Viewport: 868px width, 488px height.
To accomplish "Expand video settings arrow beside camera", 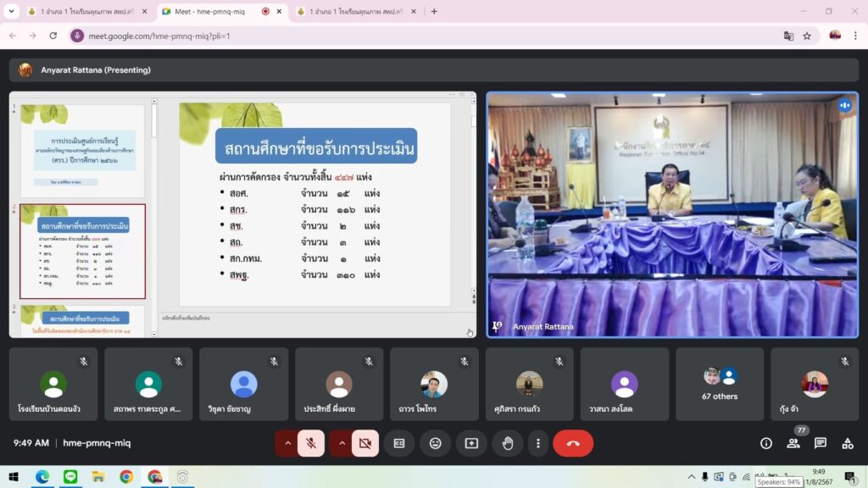I will tap(342, 443).
